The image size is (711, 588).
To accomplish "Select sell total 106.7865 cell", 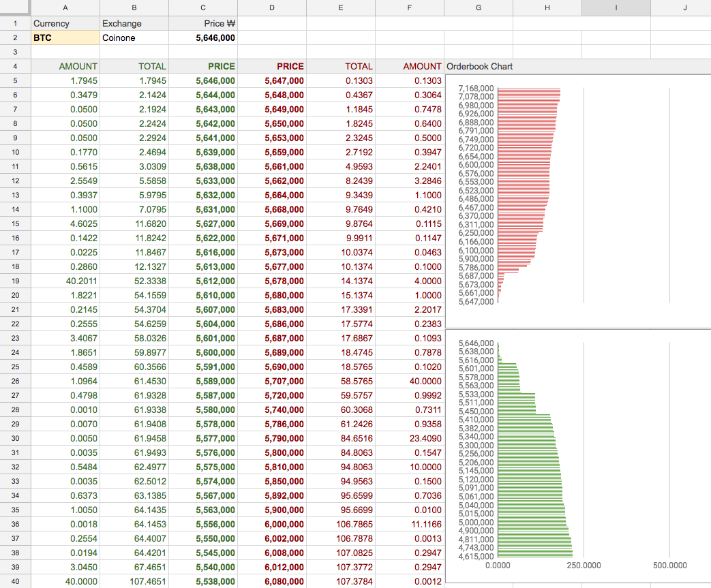I will pyautogui.click(x=341, y=524).
